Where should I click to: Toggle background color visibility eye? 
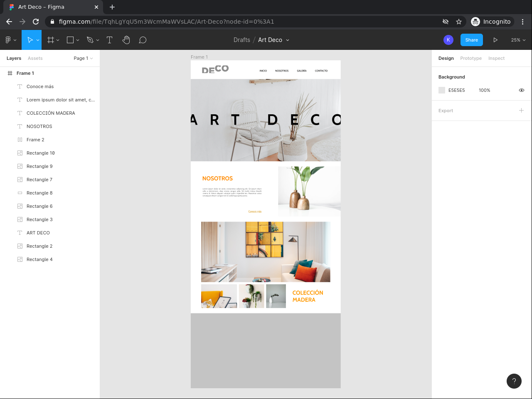point(522,90)
